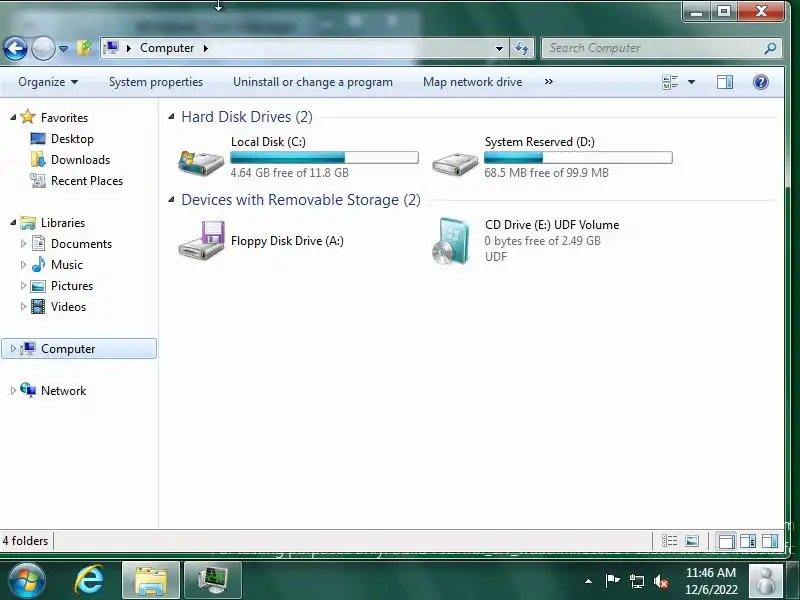Expand the Network tree node
The width and height of the screenshot is (800, 600).
(x=13, y=391)
